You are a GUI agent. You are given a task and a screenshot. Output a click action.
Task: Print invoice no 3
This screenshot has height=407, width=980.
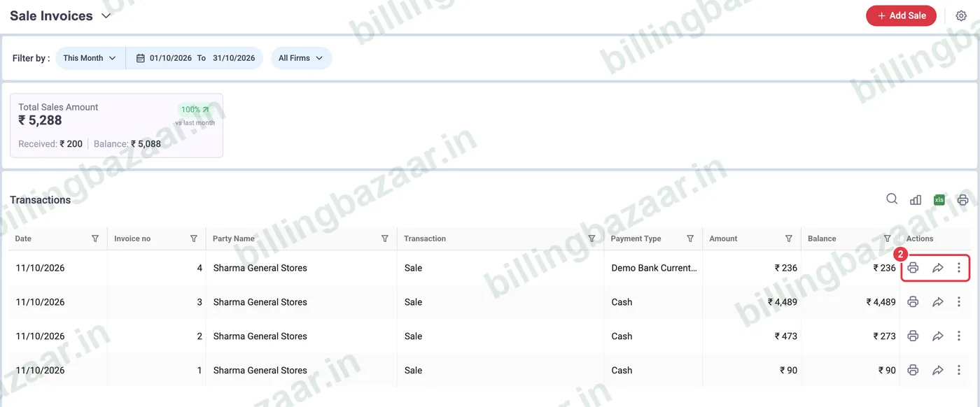913,302
